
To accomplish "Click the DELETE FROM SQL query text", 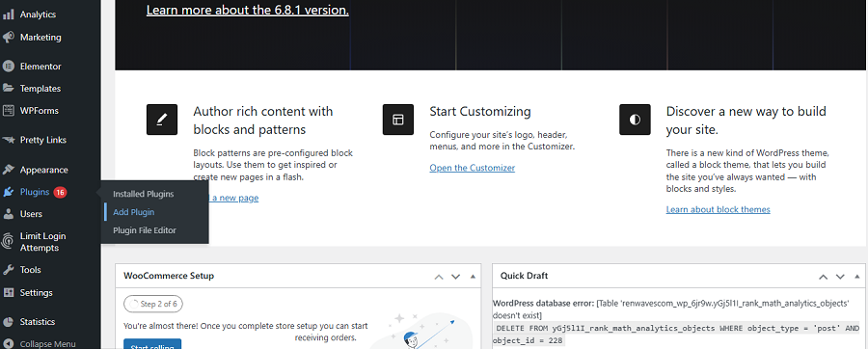I will coord(676,335).
